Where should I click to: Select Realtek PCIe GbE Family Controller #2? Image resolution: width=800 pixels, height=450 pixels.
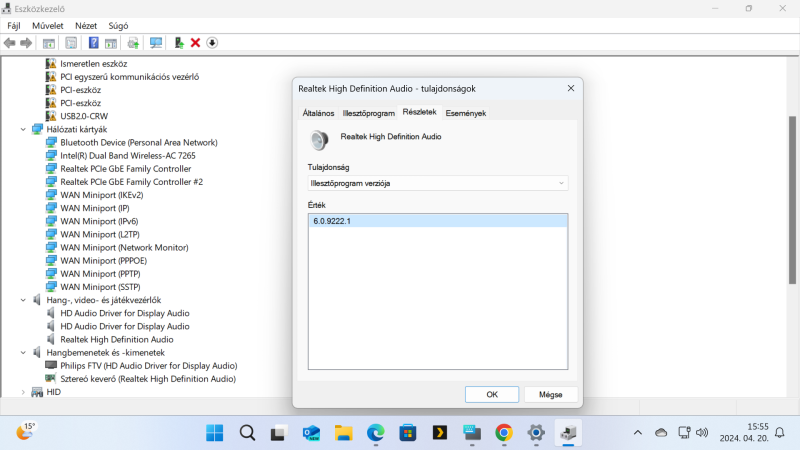point(132,182)
